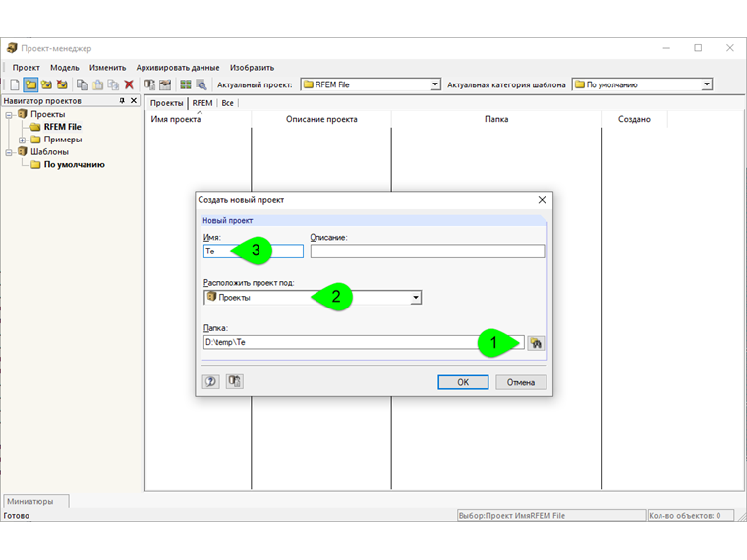
Task: Click the paste clipboard toolbar icon
Action: tap(97, 84)
